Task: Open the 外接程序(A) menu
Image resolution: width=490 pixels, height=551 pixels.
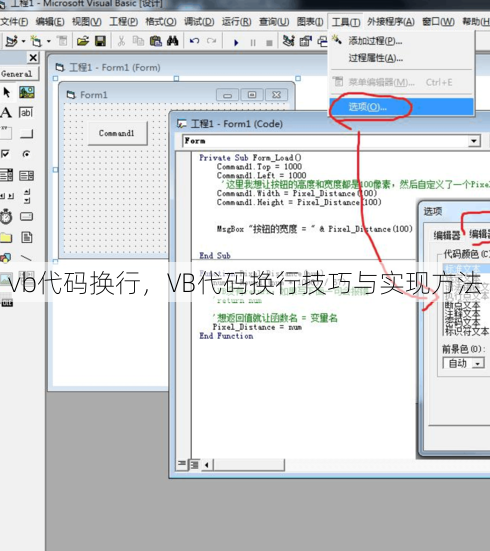Action: (x=391, y=22)
